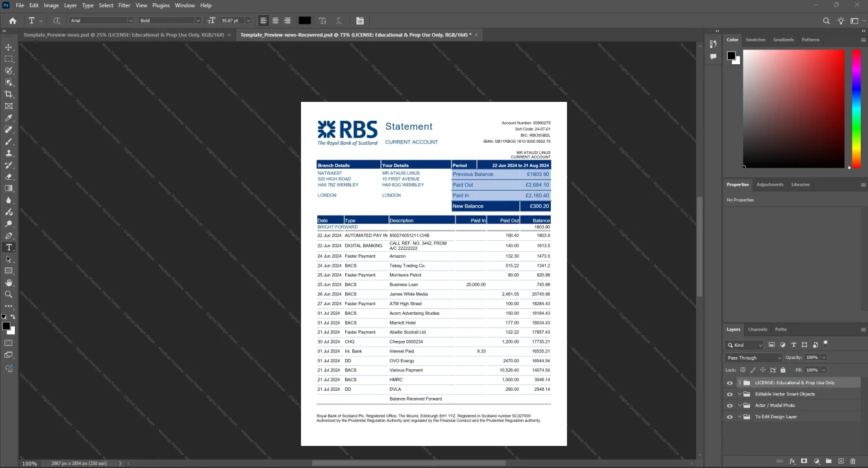Screen dimensions: 868x468
Task: Hide the Actor / Model Photo group
Action: [x=730, y=406]
